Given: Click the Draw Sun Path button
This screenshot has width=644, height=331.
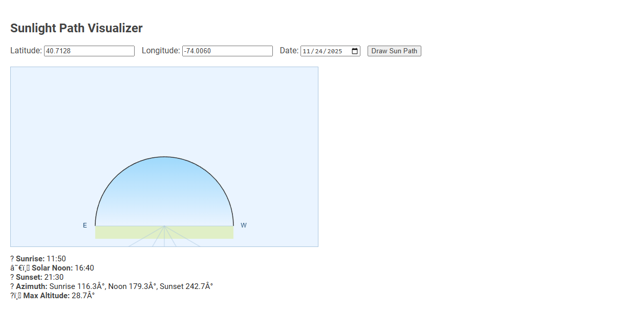Looking at the screenshot, I should pyautogui.click(x=394, y=51).
